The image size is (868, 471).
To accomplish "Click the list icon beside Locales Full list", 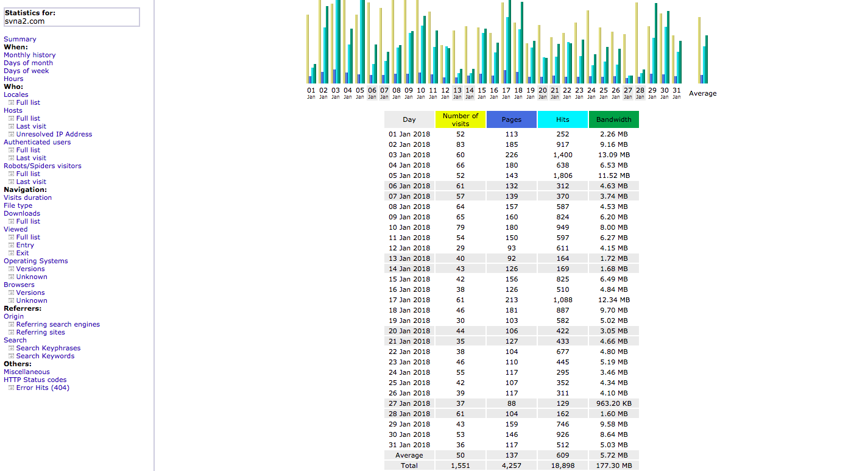I will tap(11, 102).
